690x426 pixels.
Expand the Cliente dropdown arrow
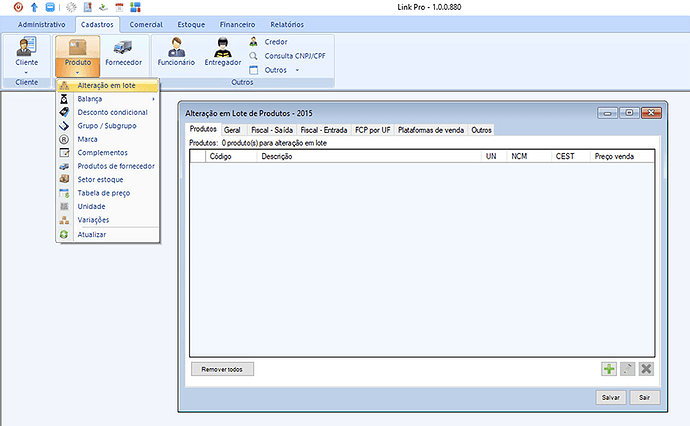point(26,73)
